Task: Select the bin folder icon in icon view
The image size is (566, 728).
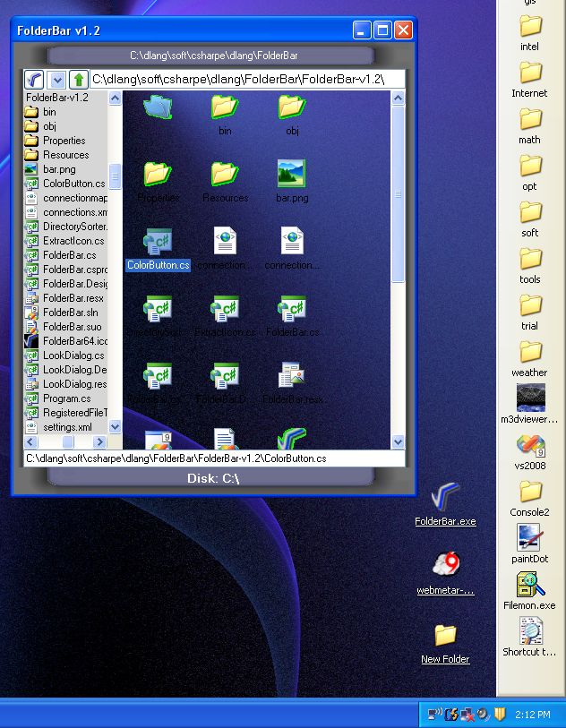Action: tap(225, 107)
